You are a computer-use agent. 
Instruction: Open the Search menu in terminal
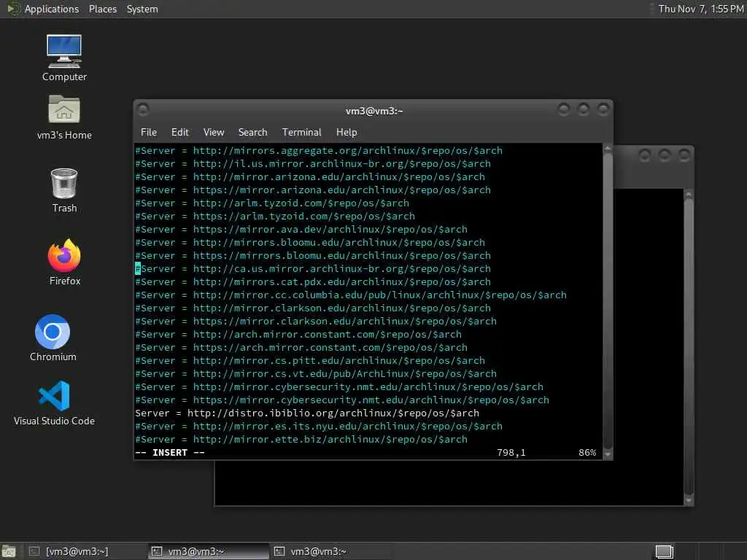click(x=252, y=133)
